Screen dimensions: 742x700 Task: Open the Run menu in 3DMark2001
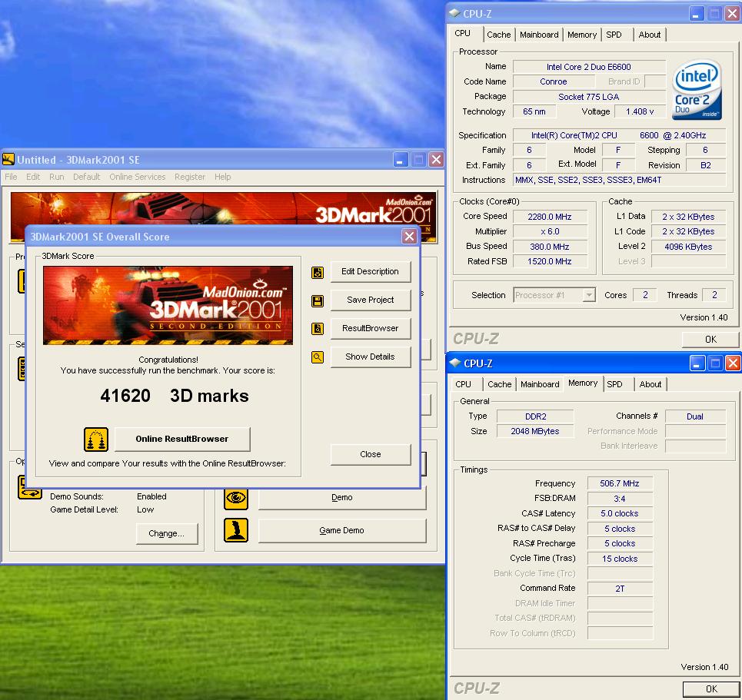coord(56,177)
